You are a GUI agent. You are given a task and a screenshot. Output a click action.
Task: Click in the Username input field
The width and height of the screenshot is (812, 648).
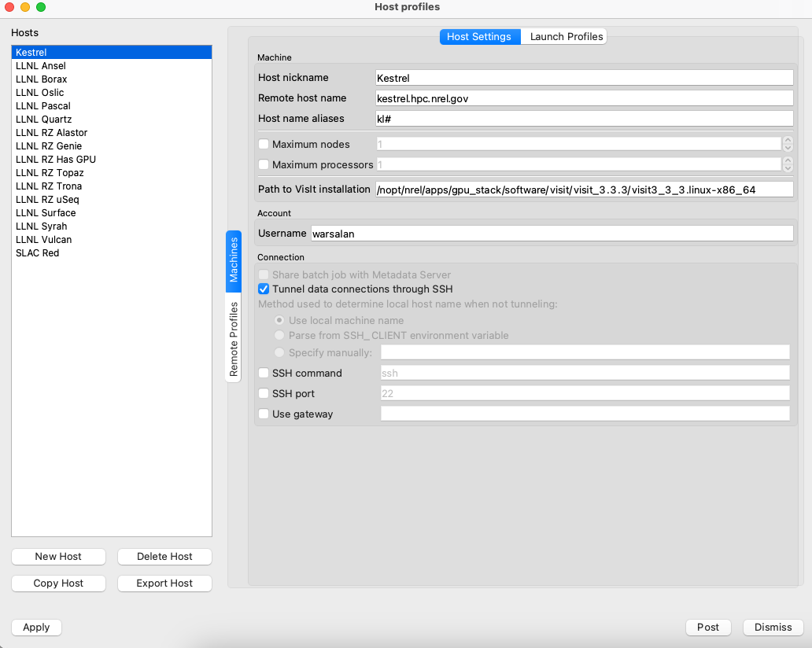(x=551, y=234)
